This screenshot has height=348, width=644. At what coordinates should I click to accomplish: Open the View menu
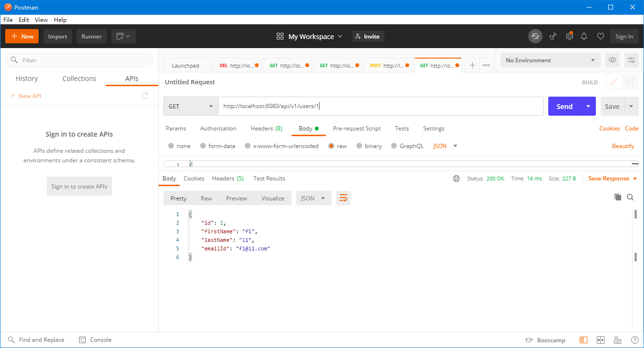coord(41,20)
